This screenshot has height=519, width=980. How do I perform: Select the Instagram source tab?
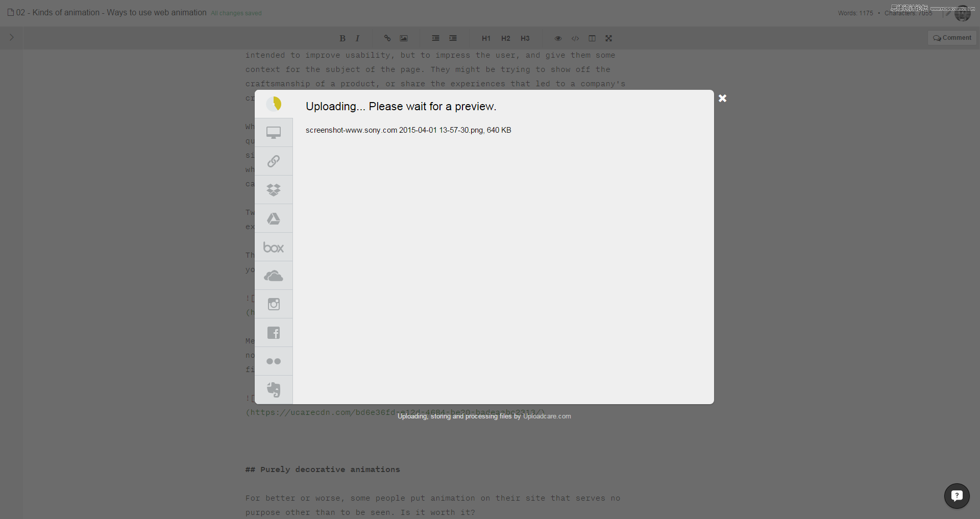tap(274, 304)
